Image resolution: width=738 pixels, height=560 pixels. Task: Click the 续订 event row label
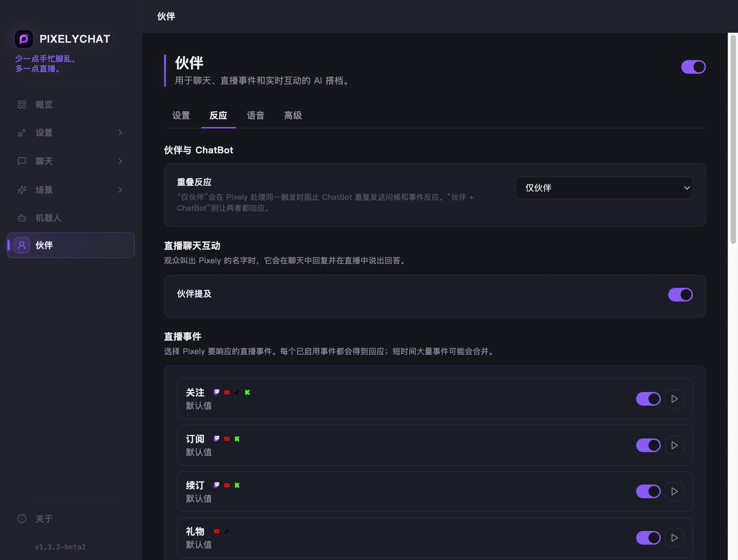pos(195,485)
